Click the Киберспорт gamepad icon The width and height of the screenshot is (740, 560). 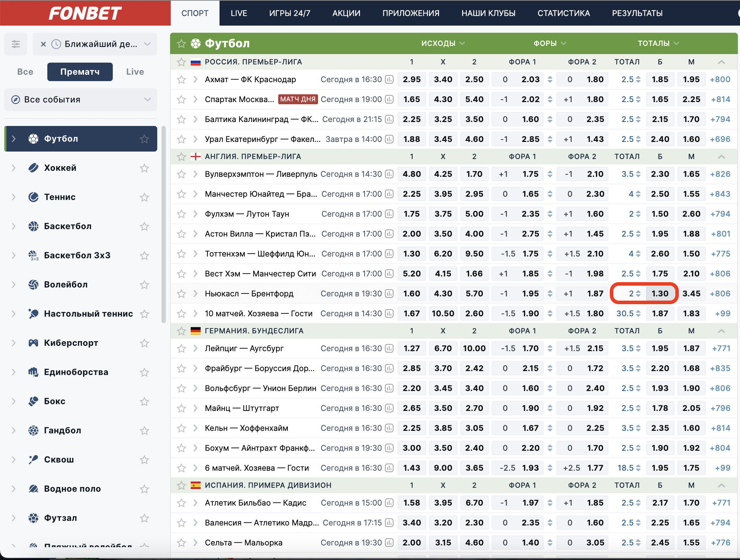point(33,343)
